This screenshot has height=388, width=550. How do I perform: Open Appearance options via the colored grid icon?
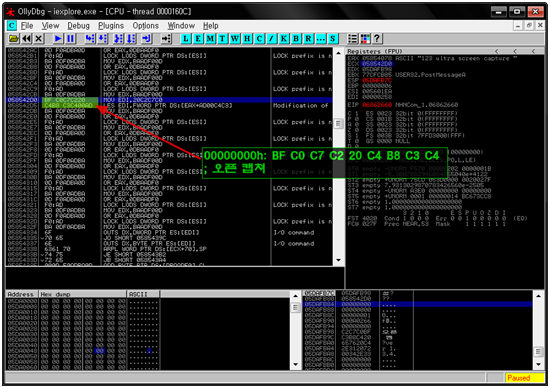click(365, 39)
